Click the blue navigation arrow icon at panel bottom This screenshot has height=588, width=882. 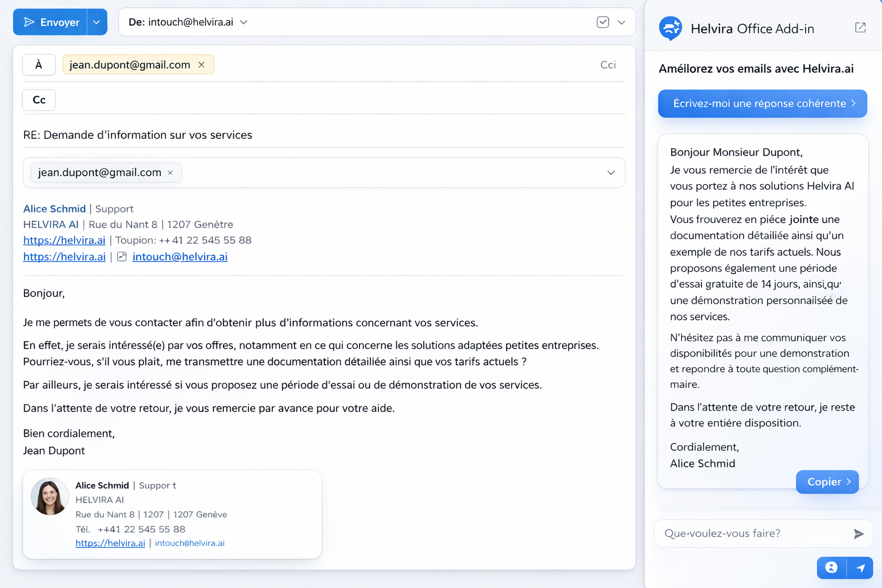[860, 567]
